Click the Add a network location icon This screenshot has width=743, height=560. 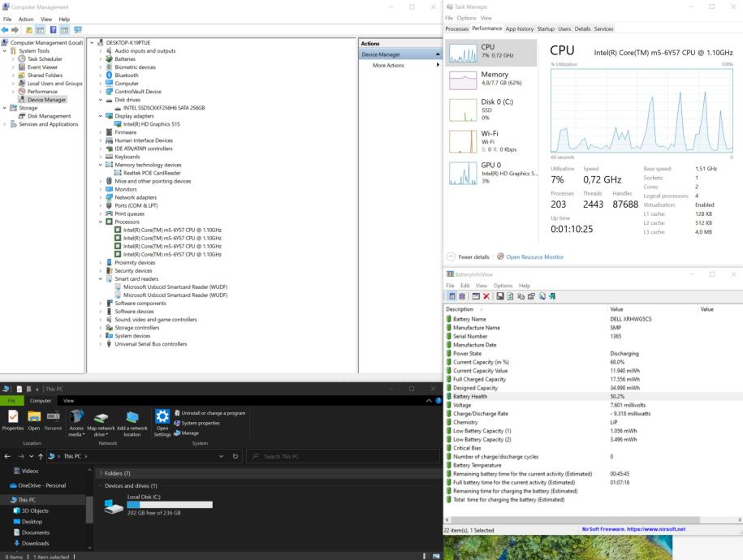coord(132,416)
